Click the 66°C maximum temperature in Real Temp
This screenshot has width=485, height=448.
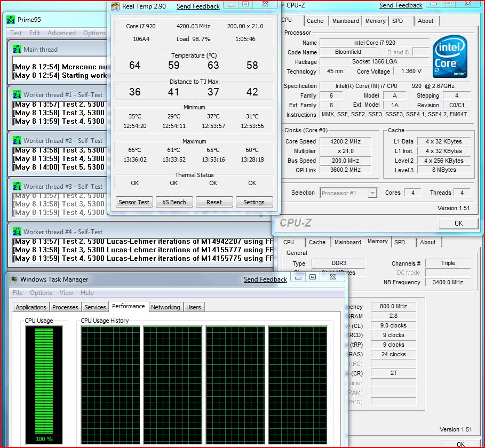135,150
